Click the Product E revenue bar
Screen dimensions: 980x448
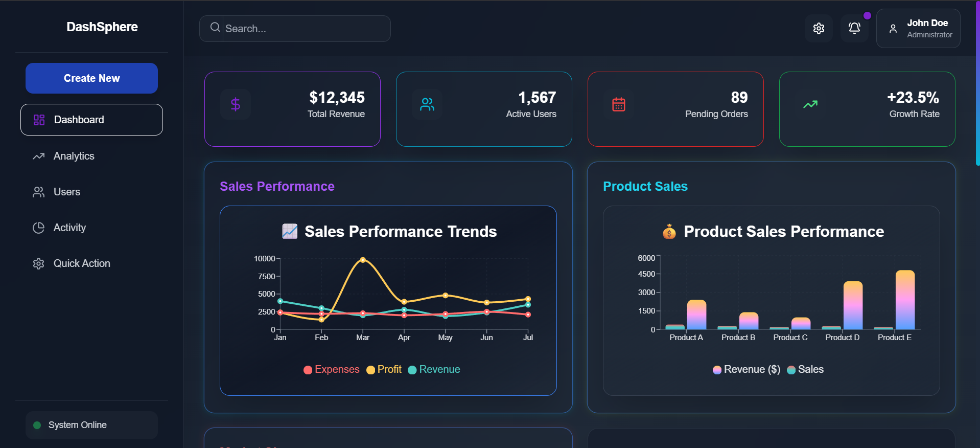(905, 300)
